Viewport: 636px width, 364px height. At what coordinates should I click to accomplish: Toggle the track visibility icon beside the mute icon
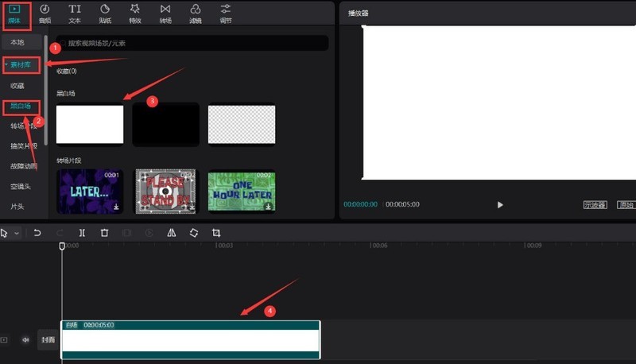coord(4,339)
